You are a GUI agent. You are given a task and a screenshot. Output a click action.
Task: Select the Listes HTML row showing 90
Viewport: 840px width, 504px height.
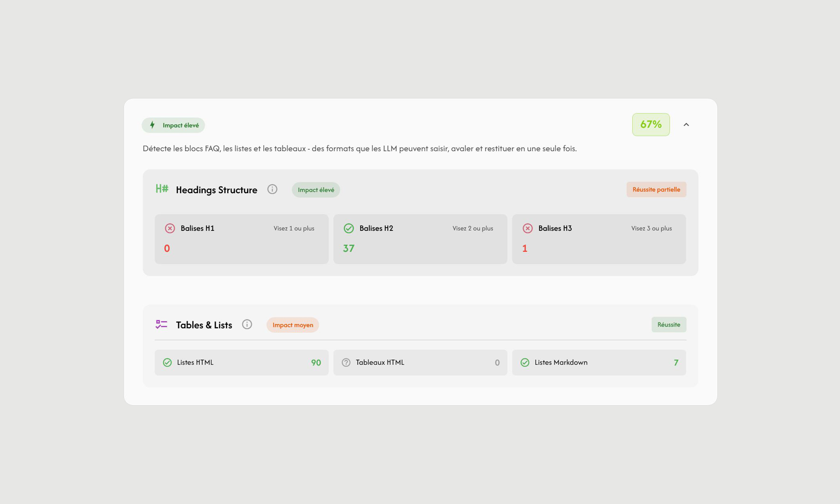(241, 363)
